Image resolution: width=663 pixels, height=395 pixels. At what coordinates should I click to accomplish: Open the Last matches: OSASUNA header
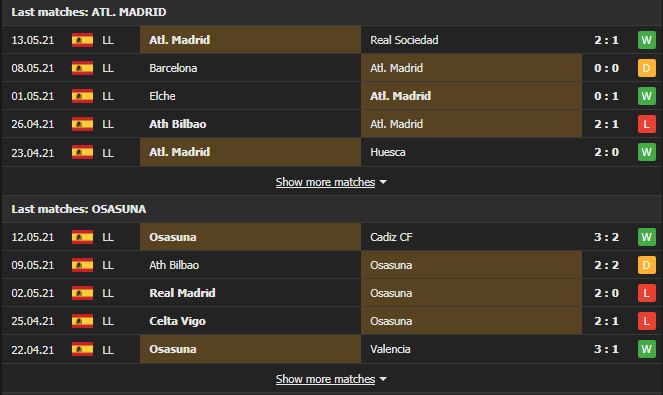click(x=79, y=209)
